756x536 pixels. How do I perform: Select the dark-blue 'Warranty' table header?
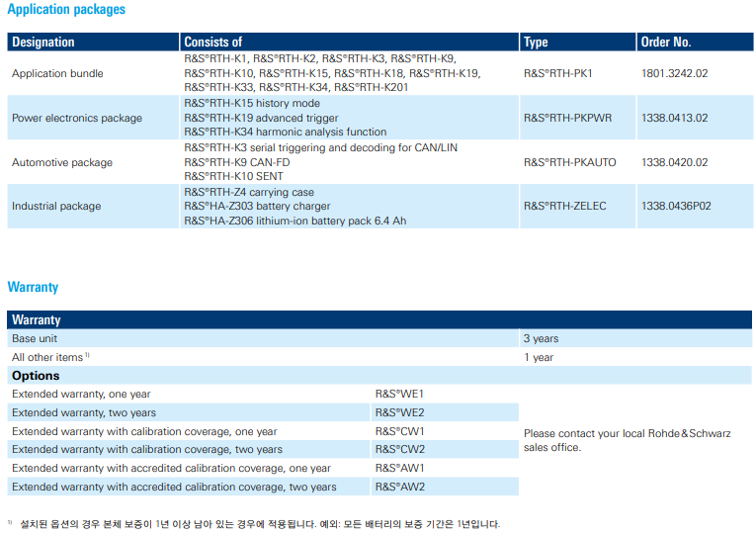[379, 319]
